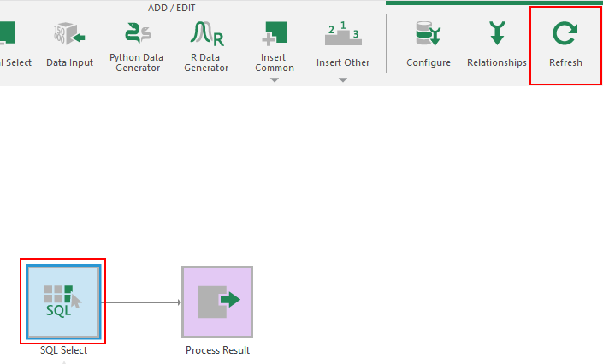Image resolution: width=603 pixels, height=364 pixels.
Task: Click the green tab bar above Configure
Action: [494, 3]
